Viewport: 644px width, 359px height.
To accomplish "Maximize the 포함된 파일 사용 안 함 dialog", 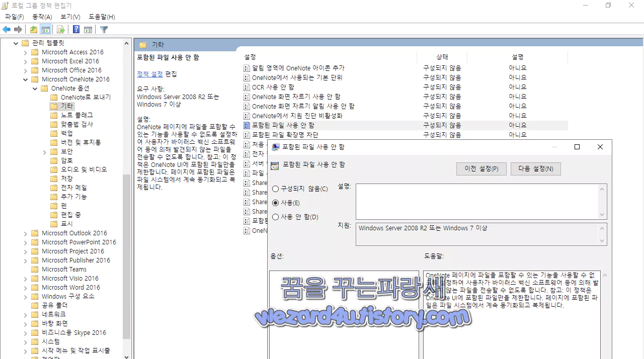I will [577, 147].
